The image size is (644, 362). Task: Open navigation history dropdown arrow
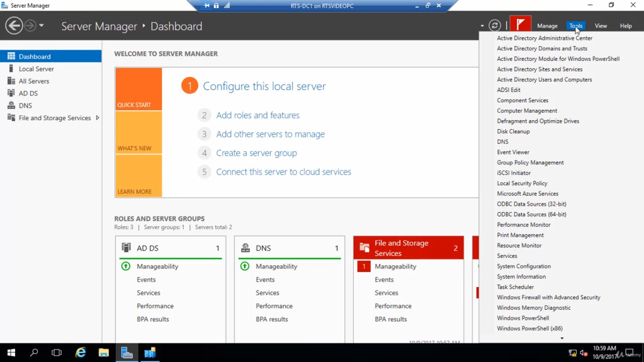point(42,25)
